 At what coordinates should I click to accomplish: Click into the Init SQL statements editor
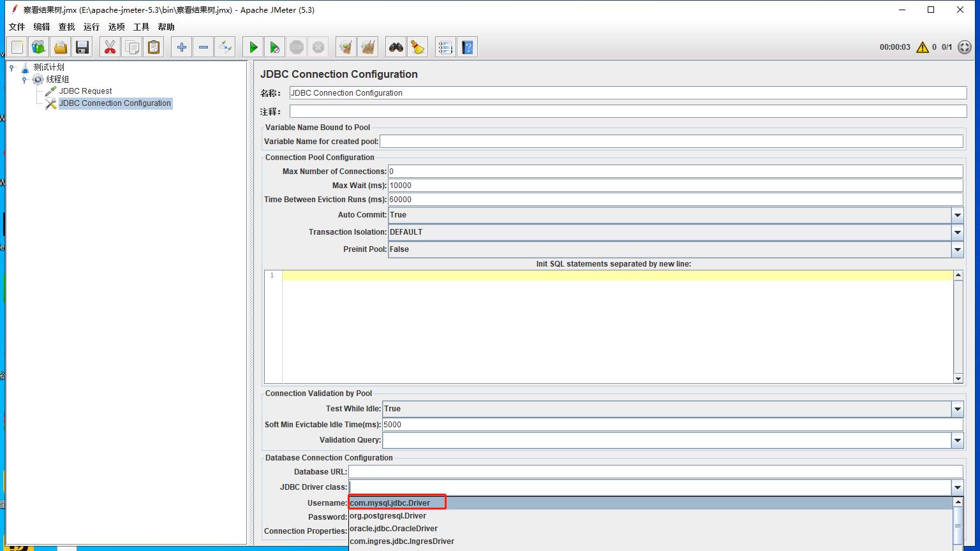(x=618, y=327)
